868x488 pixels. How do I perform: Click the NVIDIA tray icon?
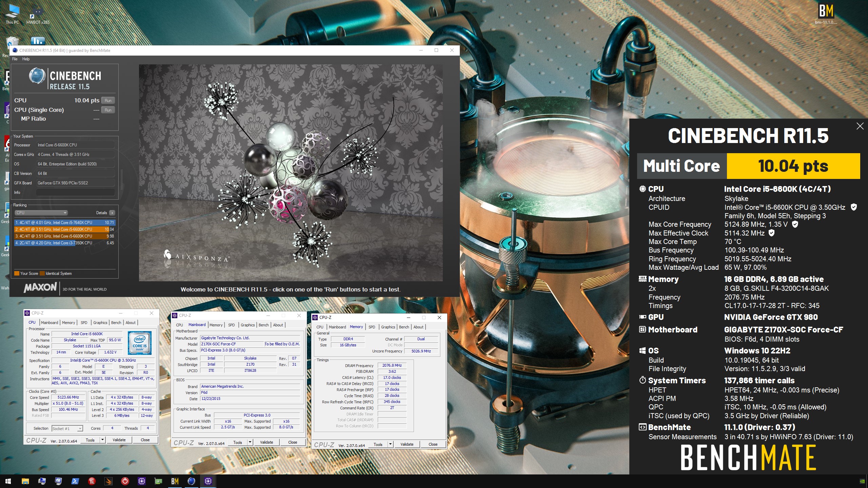[862, 481]
